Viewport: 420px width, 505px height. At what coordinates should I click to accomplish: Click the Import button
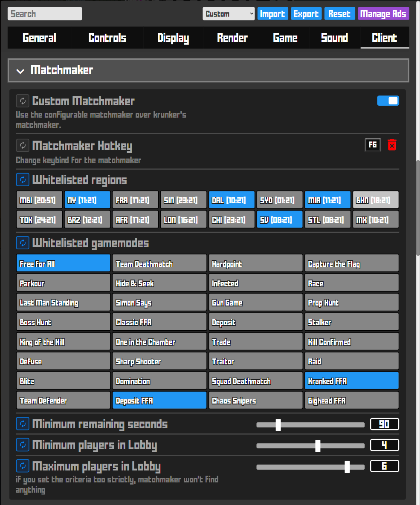(x=273, y=14)
